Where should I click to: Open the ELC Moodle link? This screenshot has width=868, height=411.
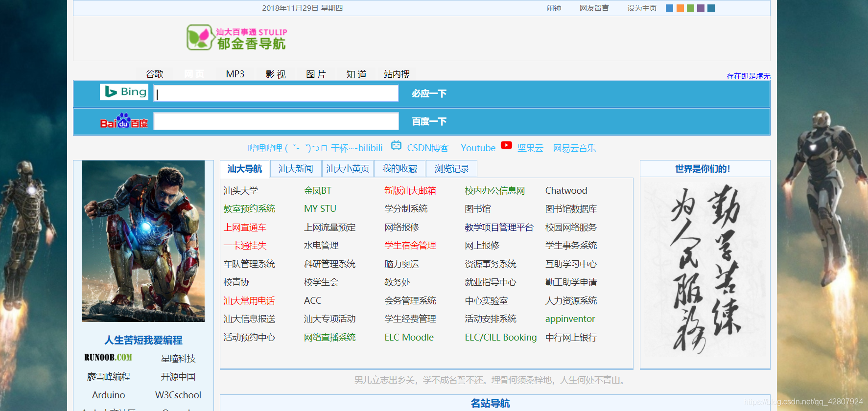(409, 337)
